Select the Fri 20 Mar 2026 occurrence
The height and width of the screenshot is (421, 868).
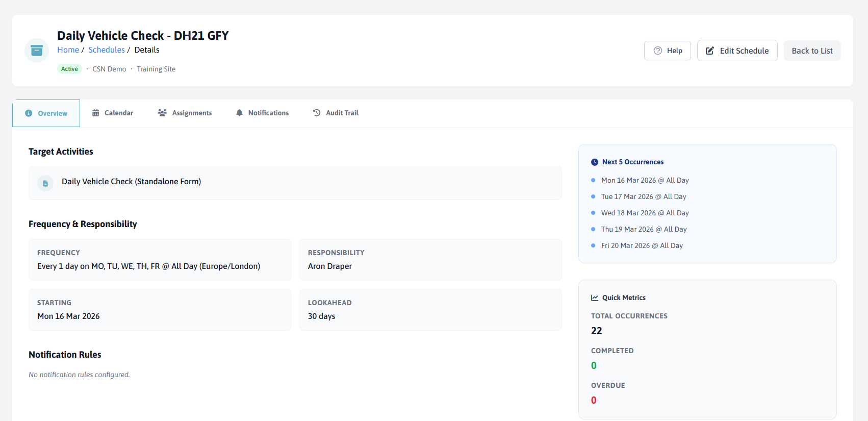pos(642,246)
